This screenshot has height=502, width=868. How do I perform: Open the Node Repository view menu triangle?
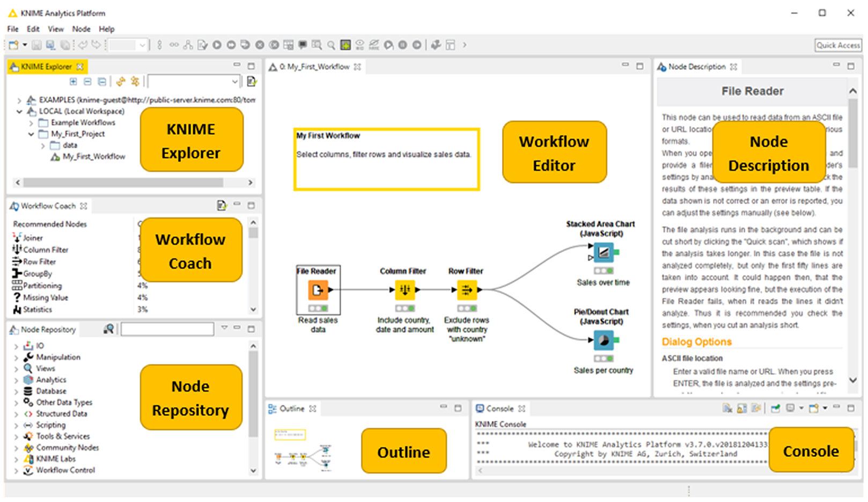(224, 328)
